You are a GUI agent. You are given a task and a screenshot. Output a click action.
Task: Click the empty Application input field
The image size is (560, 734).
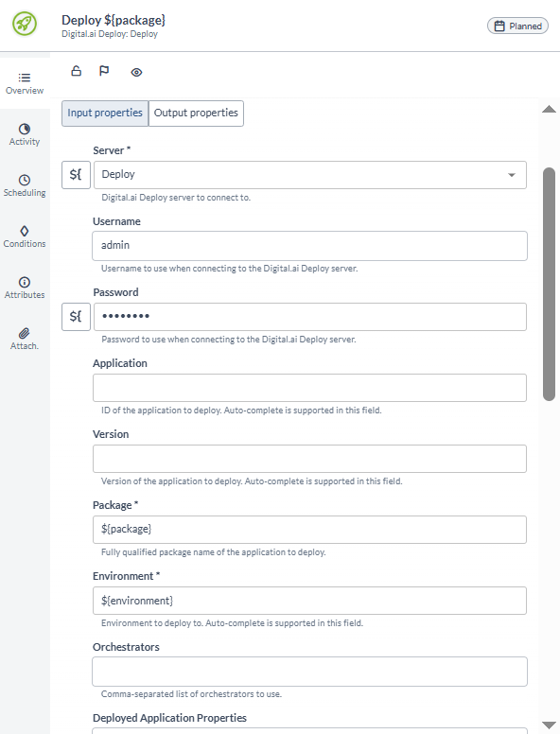click(x=309, y=388)
